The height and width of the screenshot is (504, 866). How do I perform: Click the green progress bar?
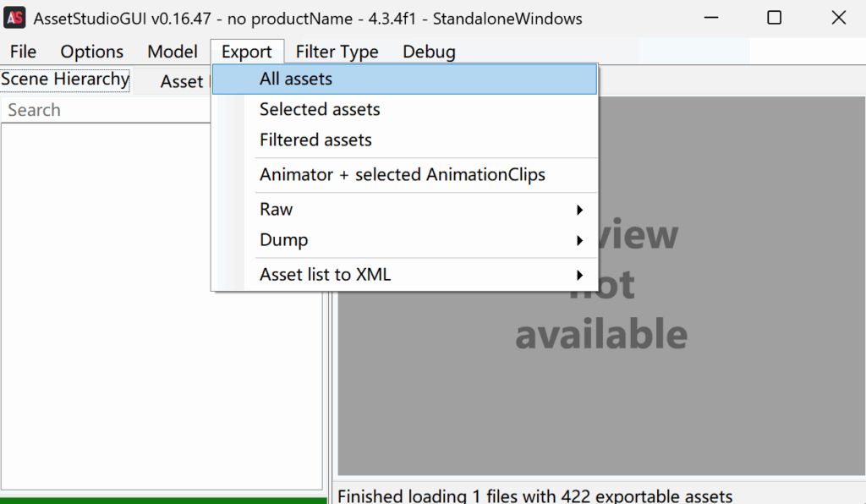163,500
